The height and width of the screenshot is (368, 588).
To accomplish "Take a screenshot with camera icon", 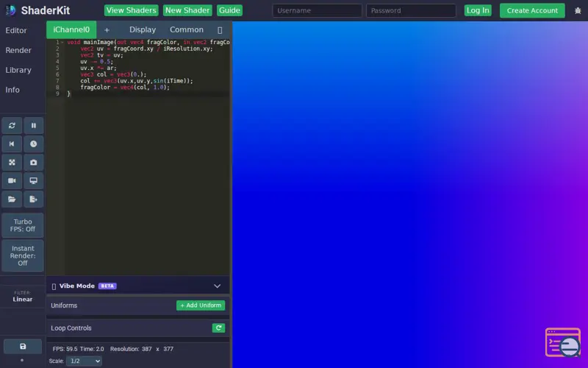I will tap(34, 162).
